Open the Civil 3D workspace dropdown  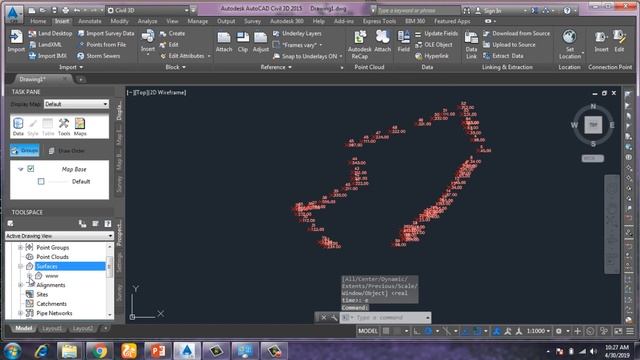click(148, 10)
